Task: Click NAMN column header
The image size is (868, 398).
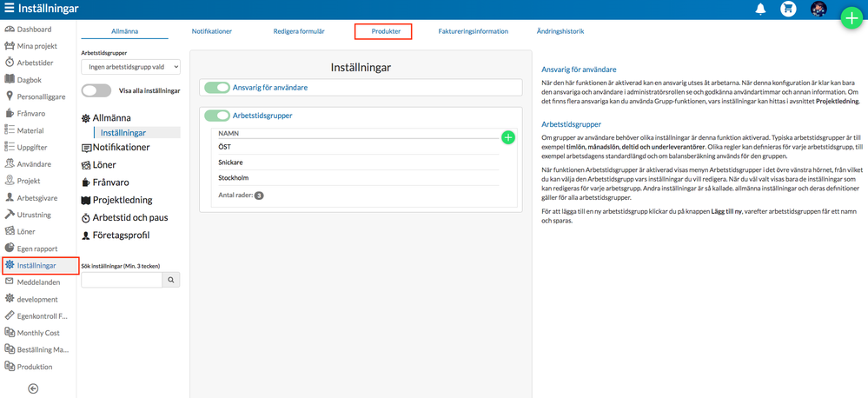Action: click(x=228, y=134)
